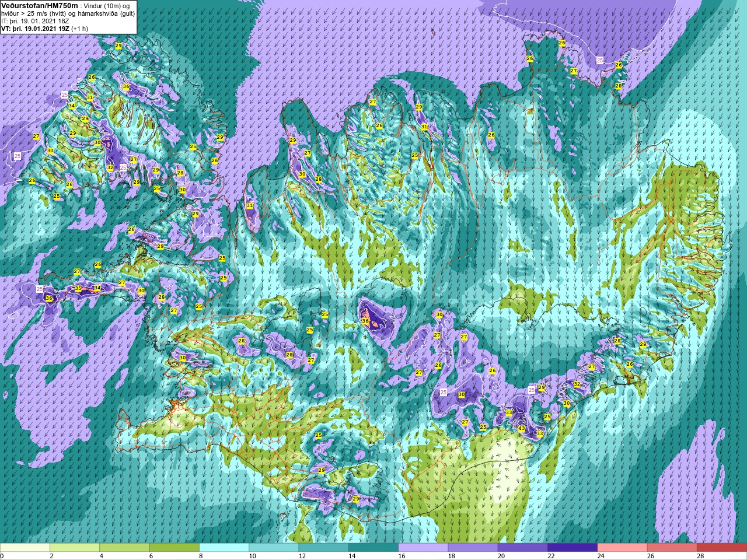The width and height of the screenshot is (747, 560).
Task: Select the 2–4 m/s light green legend swatch
Action: tap(75, 548)
